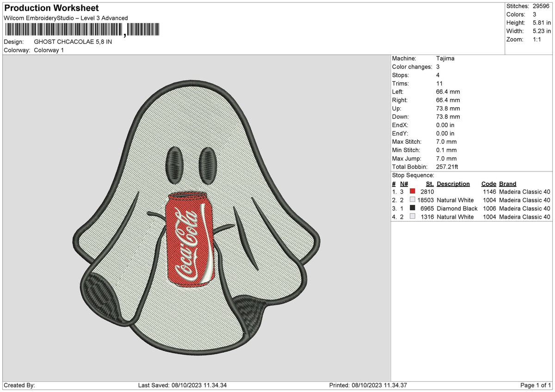Click the barcode under the software name
555x392 pixels.
(x=82, y=30)
